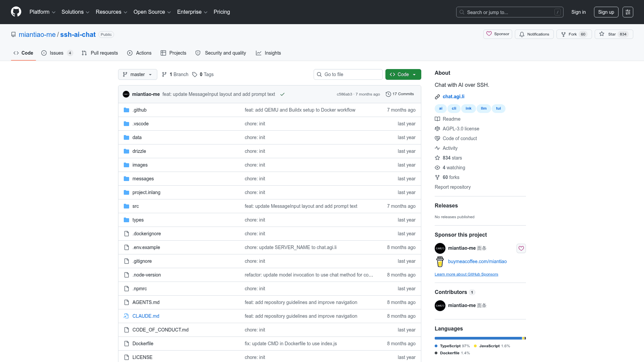Viewport: 644px width, 362px height.
Task: Switch to the Security and quality tab
Action: pyautogui.click(x=221, y=53)
